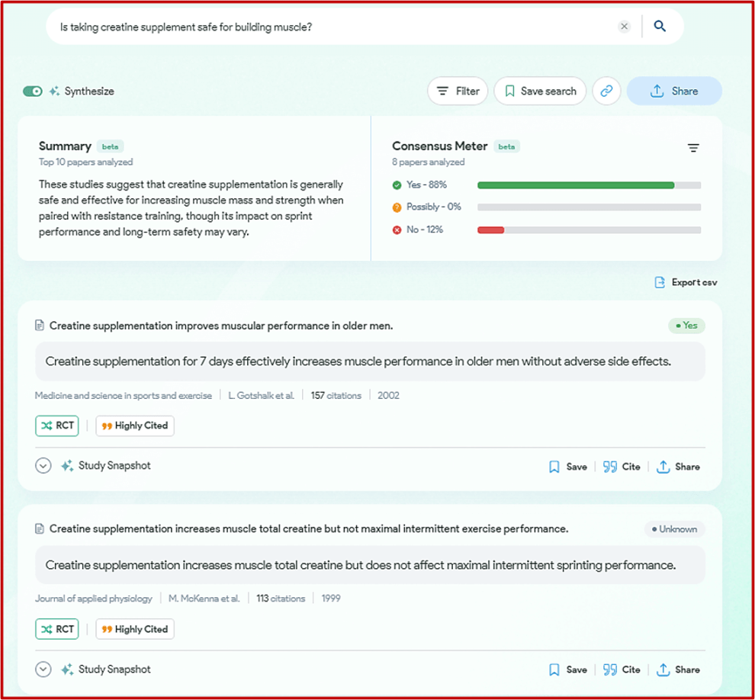Cite the McKenna paper
755x700 pixels.
click(x=622, y=669)
